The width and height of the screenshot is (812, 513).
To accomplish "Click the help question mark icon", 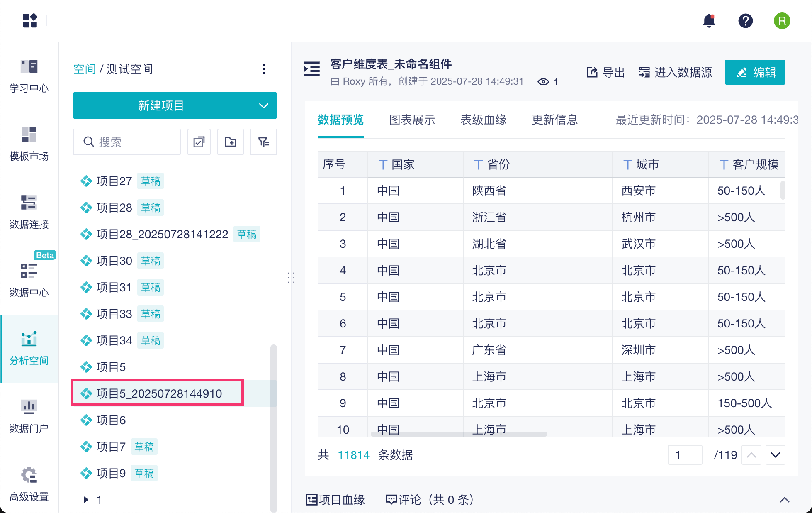I will (x=745, y=21).
